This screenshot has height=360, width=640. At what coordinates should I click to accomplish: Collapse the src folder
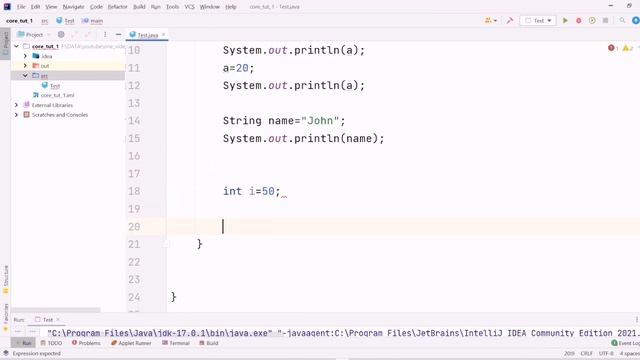(x=25, y=76)
